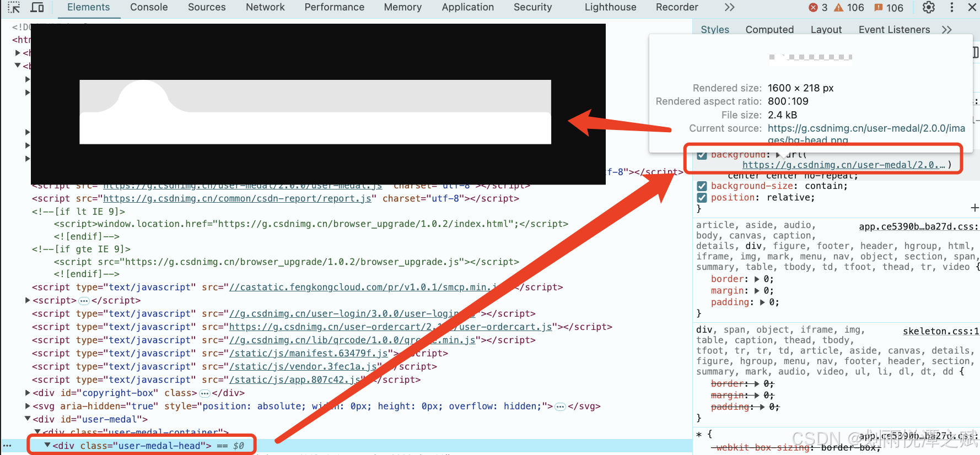Open the Performance tab
The image size is (980, 455).
tap(335, 7)
